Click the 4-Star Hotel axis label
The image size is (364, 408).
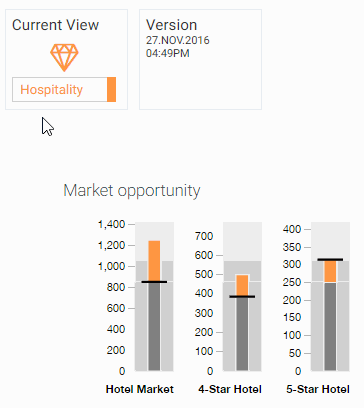[230, 389]
